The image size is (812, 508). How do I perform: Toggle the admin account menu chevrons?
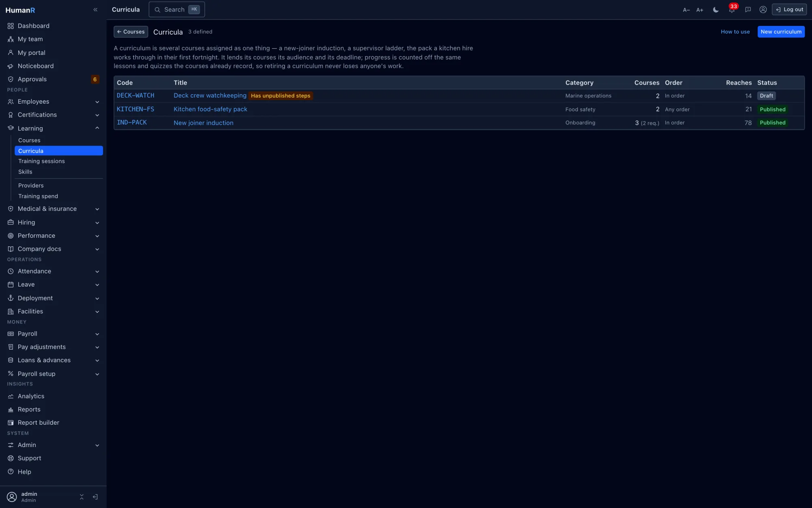(82, 497)
